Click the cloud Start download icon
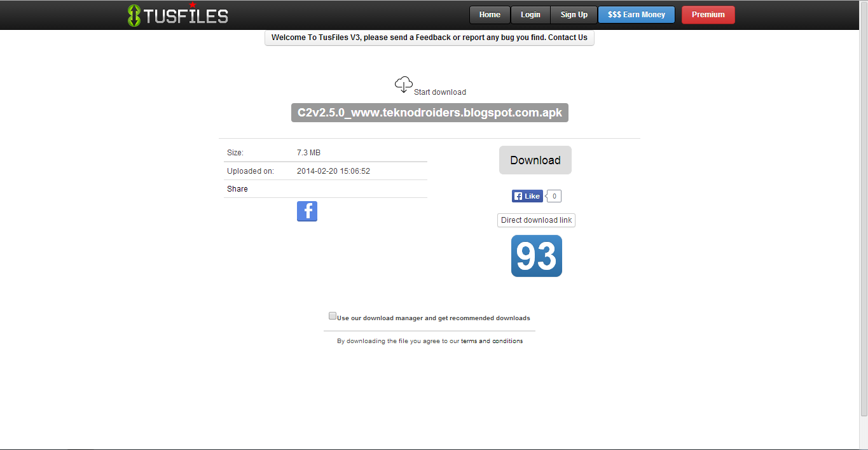The image size is (868, 450). (403, 83)
